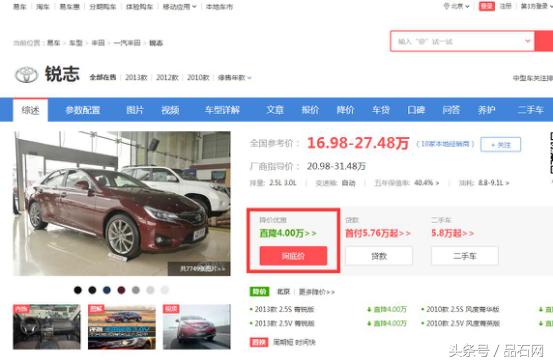Screen dimensions: 553x363
Task: Switch to the 综述 tab
Action: click(x=30, y=110)
